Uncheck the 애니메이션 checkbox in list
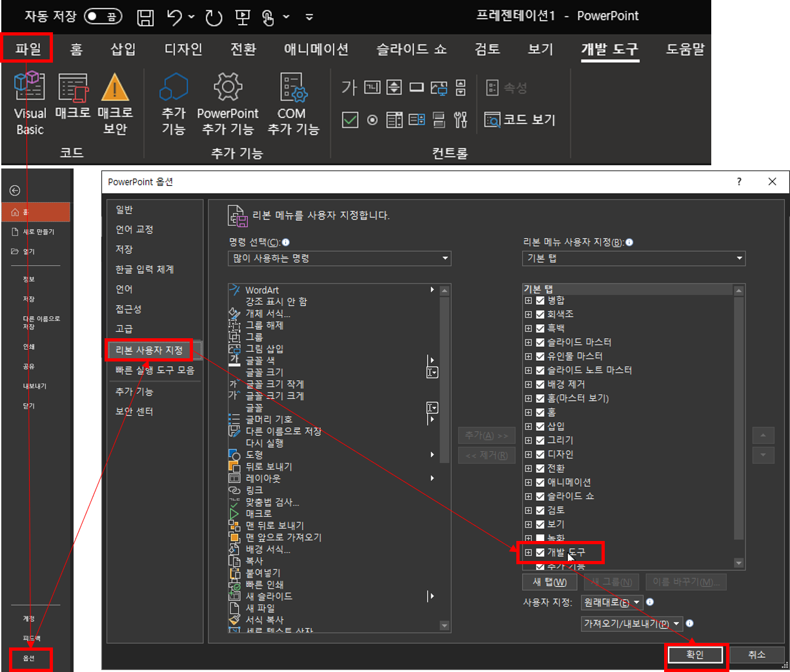 (540, 482)
